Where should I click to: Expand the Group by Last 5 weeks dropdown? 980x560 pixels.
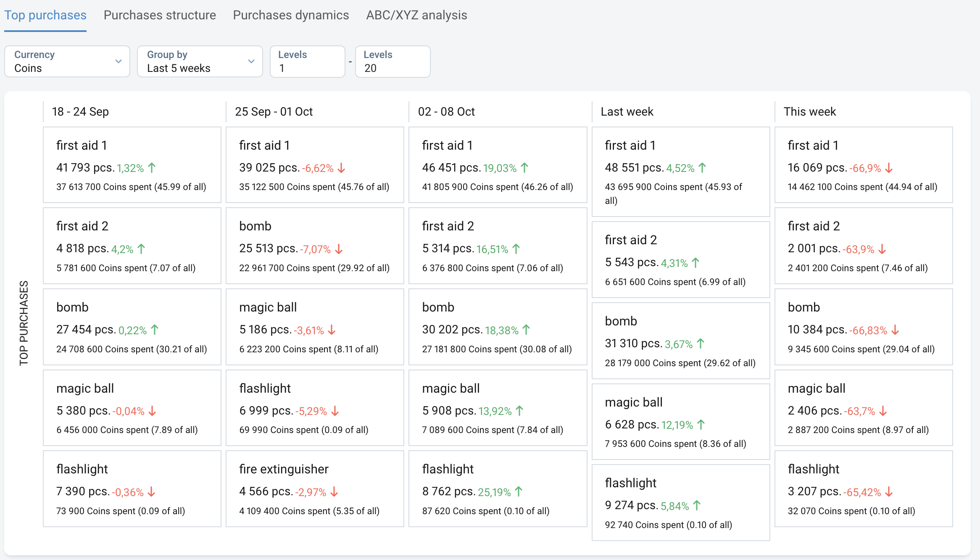[200, 61]
